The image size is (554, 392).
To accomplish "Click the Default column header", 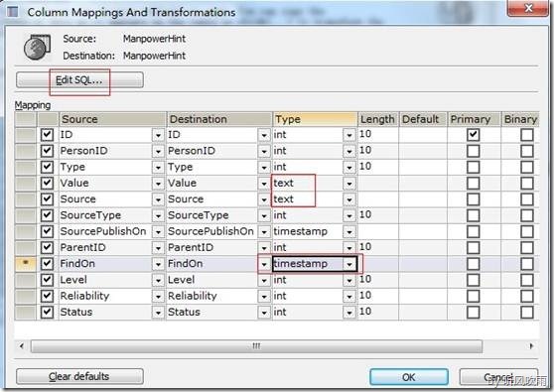I will [x=423, y=119].
